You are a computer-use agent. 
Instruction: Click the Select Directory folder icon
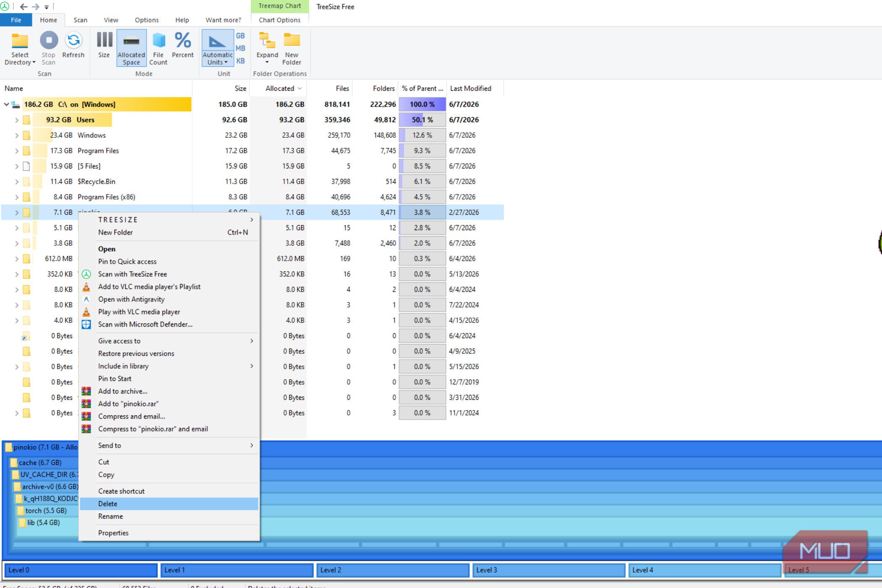tap(20, 41)
